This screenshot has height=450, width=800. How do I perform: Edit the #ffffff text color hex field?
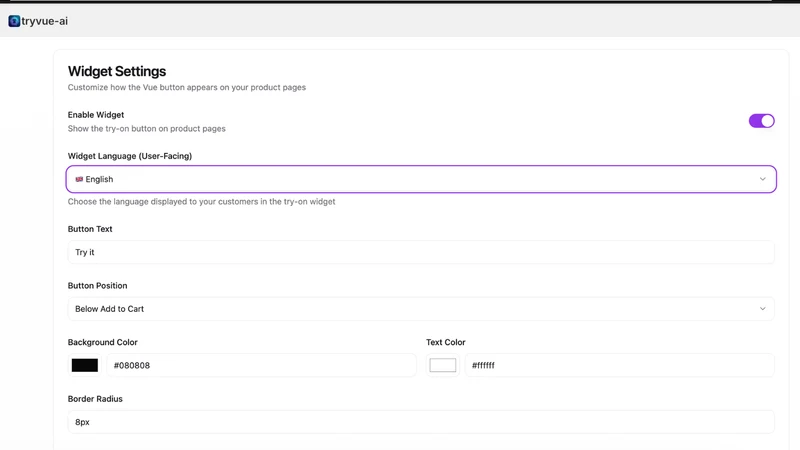click(619, 365)
